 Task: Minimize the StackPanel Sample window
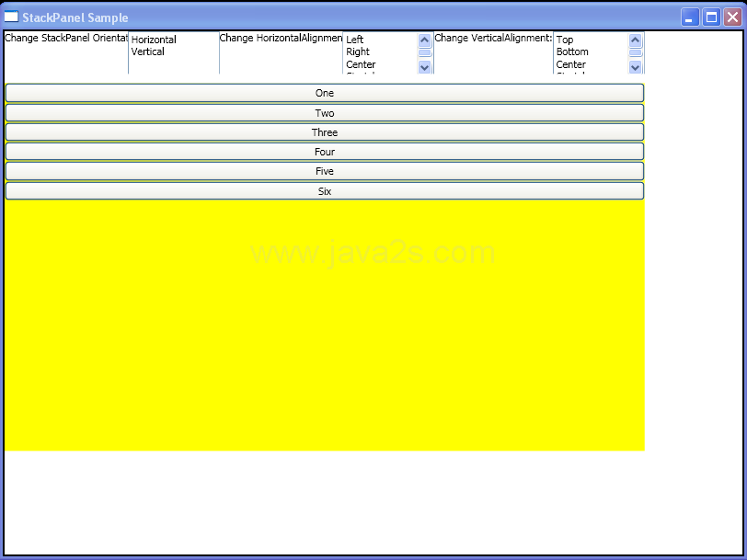click(690, 17)
